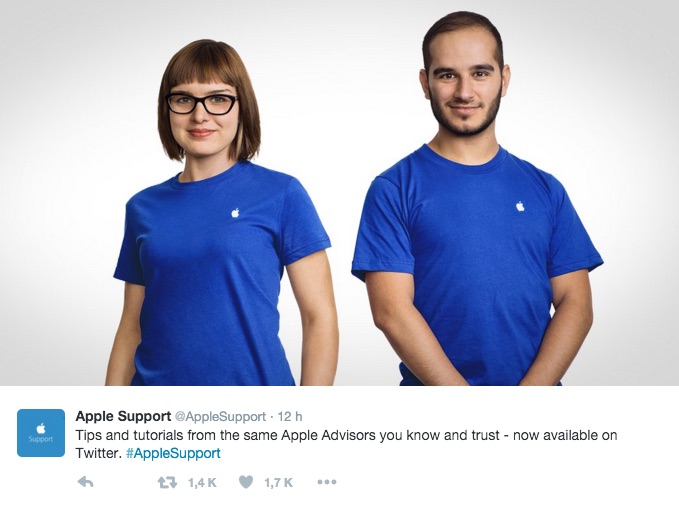
Task: Open the tweet's attached photo
Action: point(340,193)
